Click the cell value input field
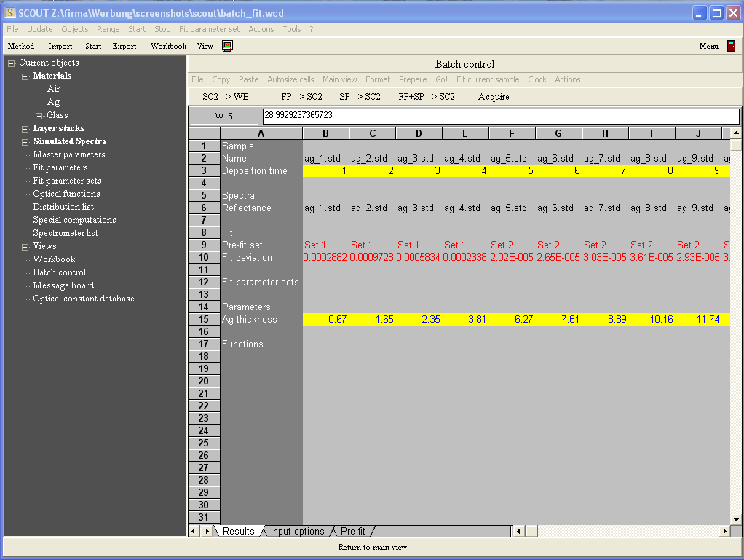The height and width of the screenshot is (560, 744). tap(500, 116)
